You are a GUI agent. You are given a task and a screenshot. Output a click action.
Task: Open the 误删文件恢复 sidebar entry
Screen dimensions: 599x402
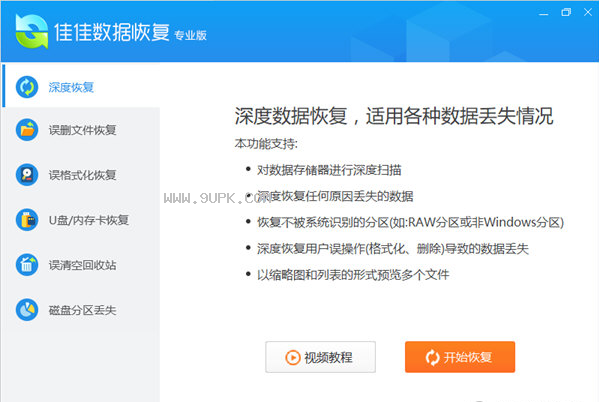point(81,130)
